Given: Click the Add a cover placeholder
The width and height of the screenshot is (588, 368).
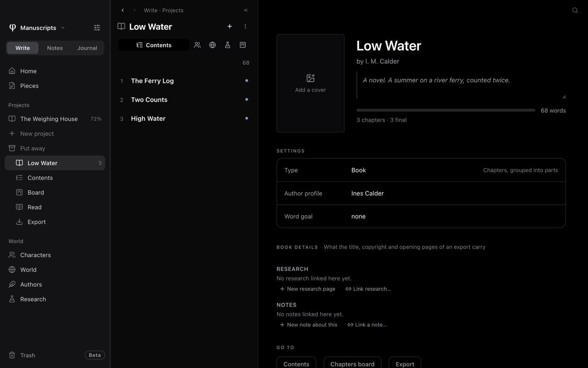Looking at the screenshot, I should click(x=311, y=83).
